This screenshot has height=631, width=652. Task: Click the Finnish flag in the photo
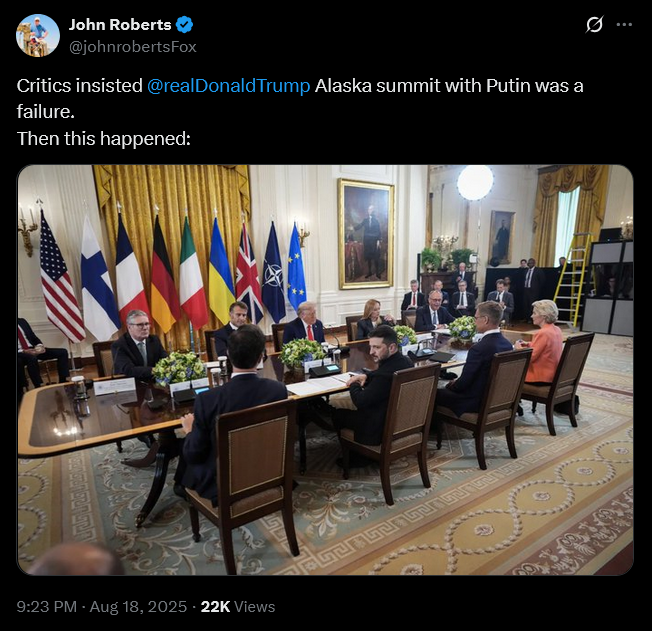[x=99, y=278]
